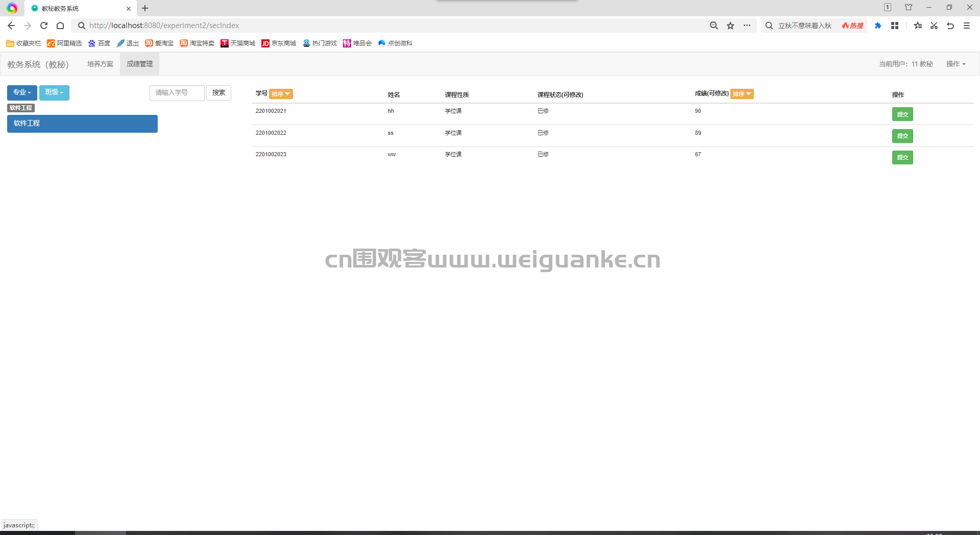Click the screenshot scissors icon

click(934, 26)
